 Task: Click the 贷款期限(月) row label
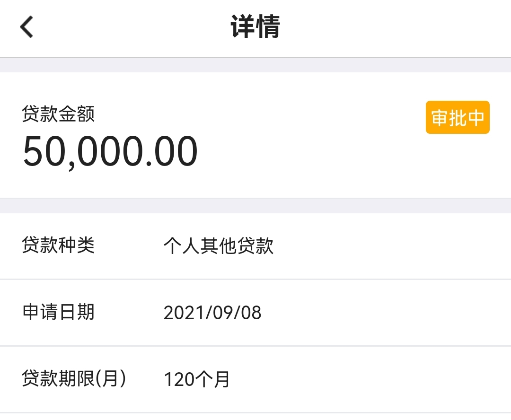coord(74,379)
